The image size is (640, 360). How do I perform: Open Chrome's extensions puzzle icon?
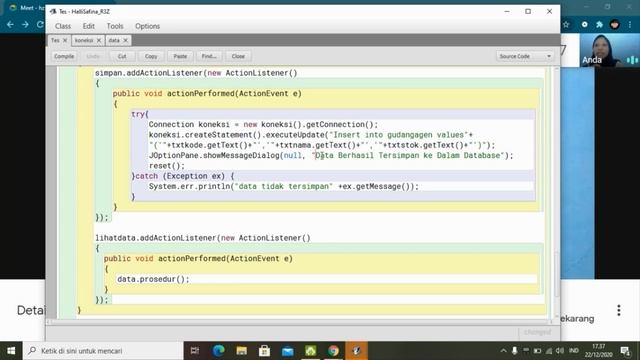[600, 24]
